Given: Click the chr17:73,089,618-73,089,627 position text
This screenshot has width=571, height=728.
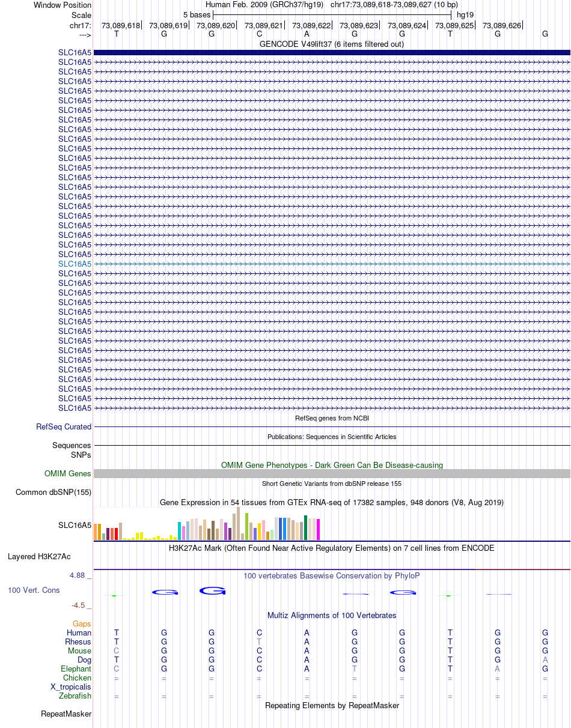Looking at the screenshot, I should pos(394,5).
